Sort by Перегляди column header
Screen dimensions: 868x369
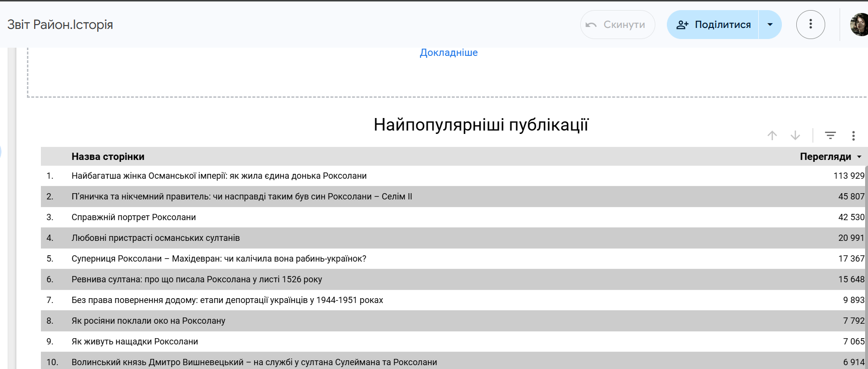825,157
